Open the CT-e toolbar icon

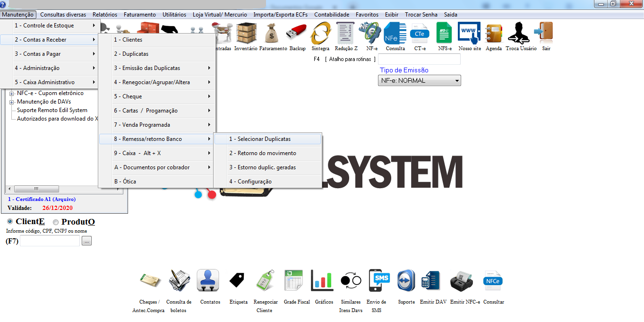[419, 33]
